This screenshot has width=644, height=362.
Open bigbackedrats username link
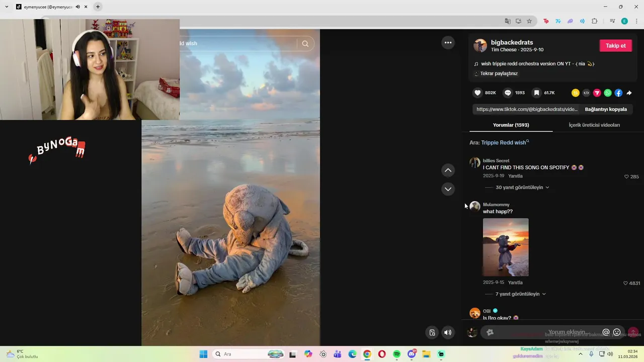click(x=512, y=42)
